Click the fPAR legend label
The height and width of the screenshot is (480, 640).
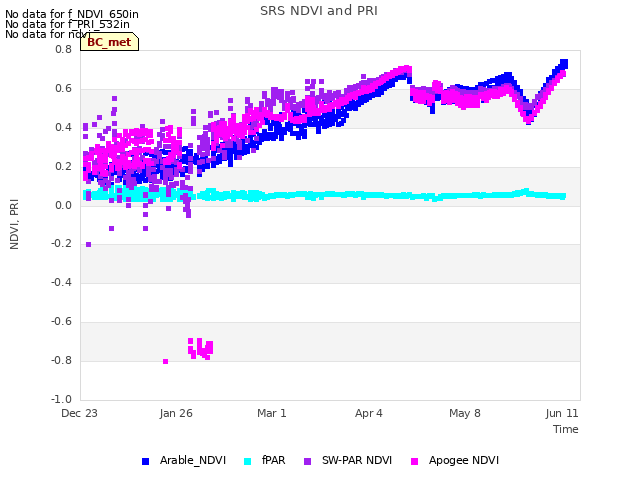tap(273, 460)
